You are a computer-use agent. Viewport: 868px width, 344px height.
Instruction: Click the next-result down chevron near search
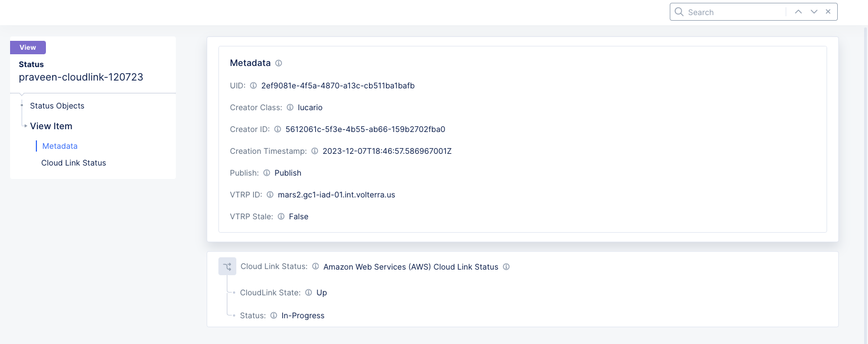[814, 11]
